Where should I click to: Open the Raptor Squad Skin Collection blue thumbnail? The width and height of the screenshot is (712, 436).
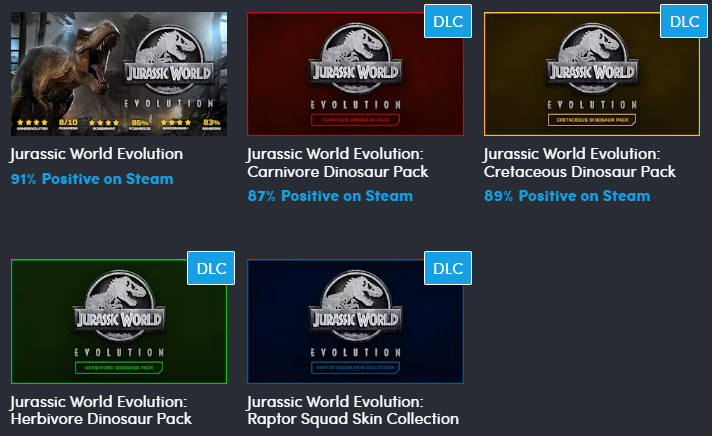point(355,322)
